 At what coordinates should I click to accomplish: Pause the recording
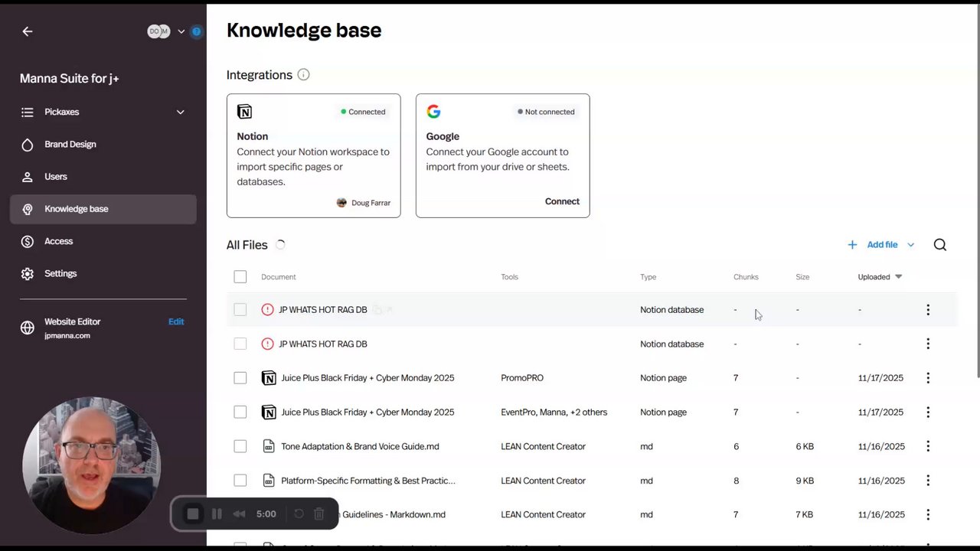[x=217, y=514]
